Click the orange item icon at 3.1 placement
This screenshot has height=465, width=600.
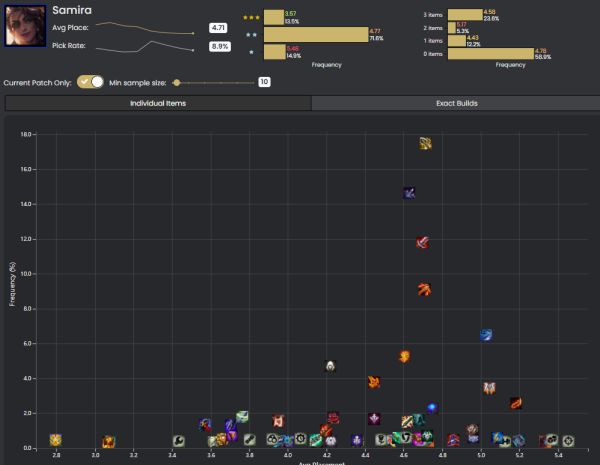pos(109,441)
